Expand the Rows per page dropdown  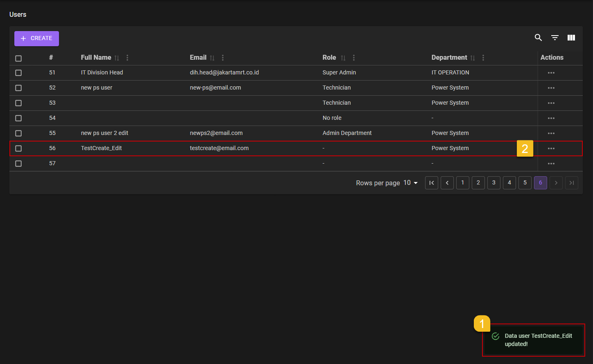tap(410, 183)
